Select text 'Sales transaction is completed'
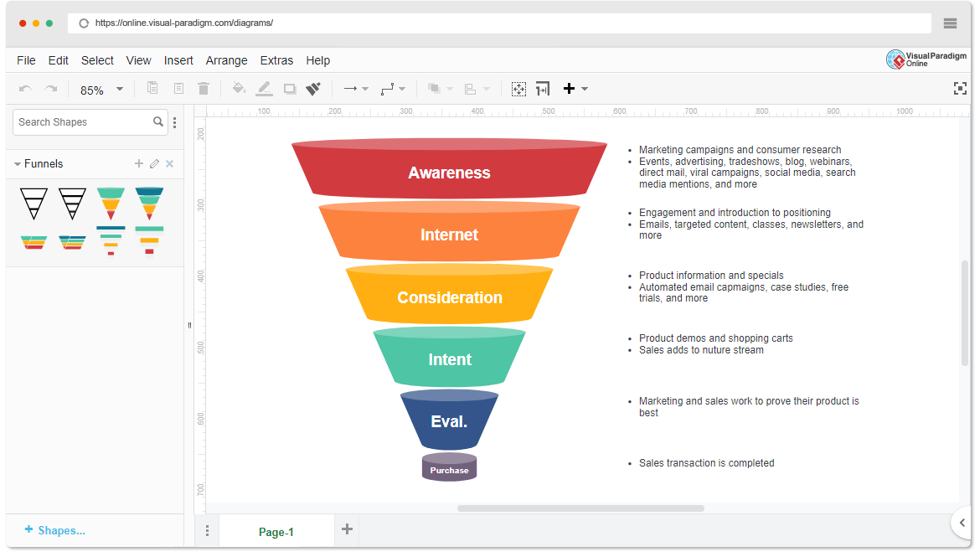The height and width of the screenshot is (557, 980). pos(706,463)
